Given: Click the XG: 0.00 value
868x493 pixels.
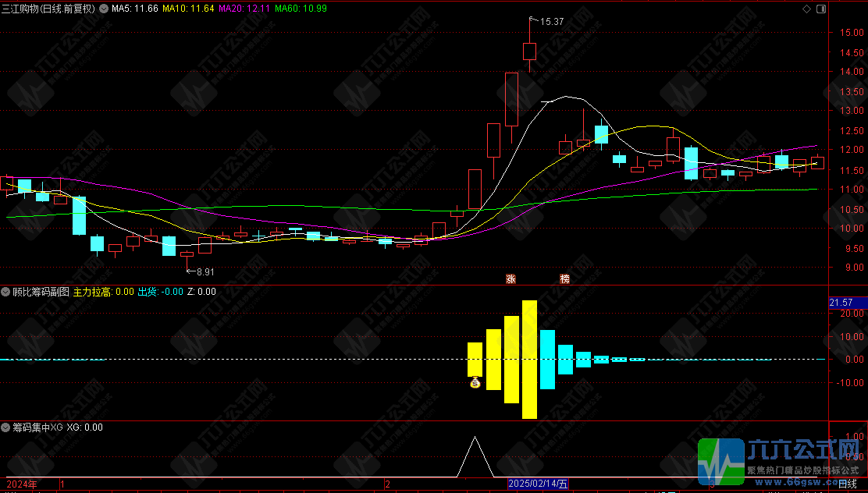Looking at the screenshot, I should pos(85,427).
